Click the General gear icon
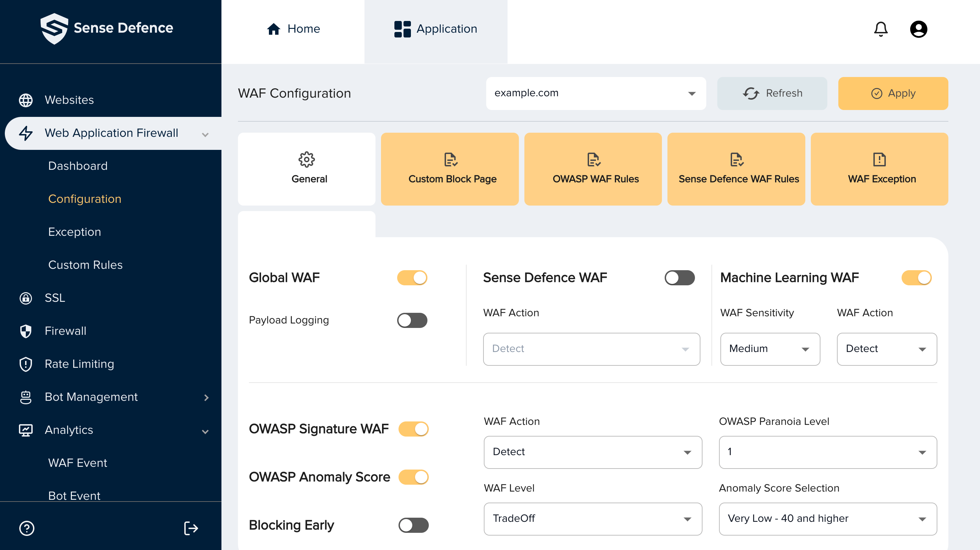 coord(307,159)
